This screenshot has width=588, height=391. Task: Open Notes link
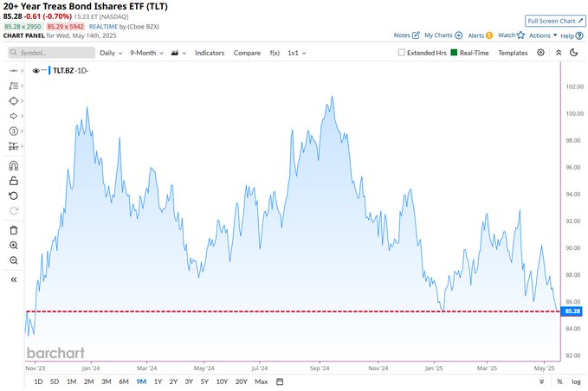point(406,35)
